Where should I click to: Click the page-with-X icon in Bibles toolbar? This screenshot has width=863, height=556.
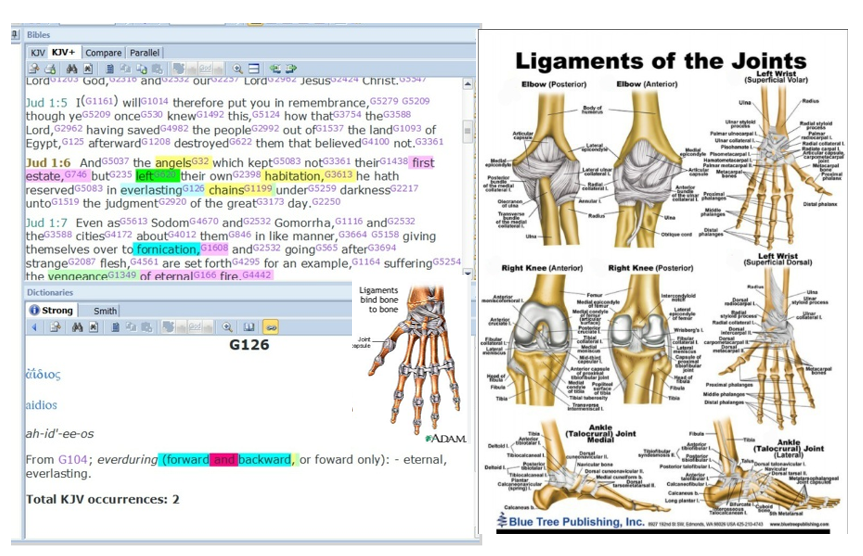pyautogui.click(x=88, y=68)
